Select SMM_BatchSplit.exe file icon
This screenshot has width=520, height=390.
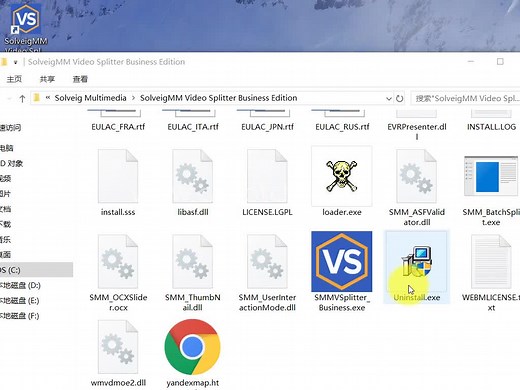491,176
